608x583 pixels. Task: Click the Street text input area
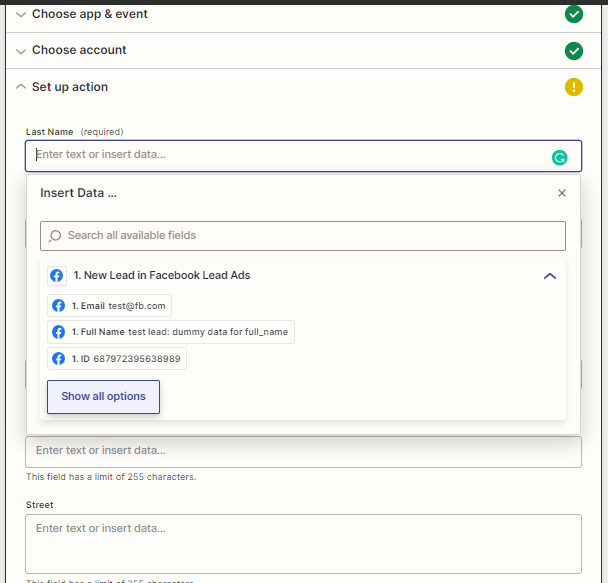[303, 544]
